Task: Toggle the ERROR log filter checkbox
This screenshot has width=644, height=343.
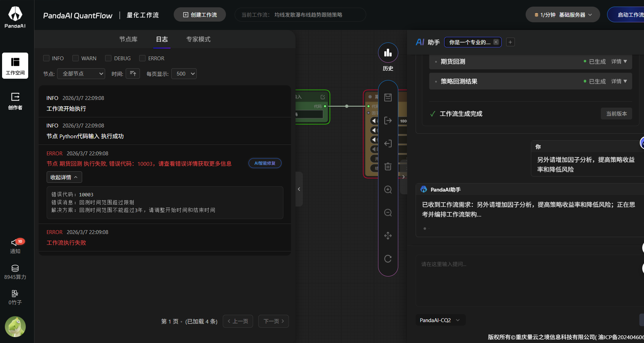Action: coord(142,58)
